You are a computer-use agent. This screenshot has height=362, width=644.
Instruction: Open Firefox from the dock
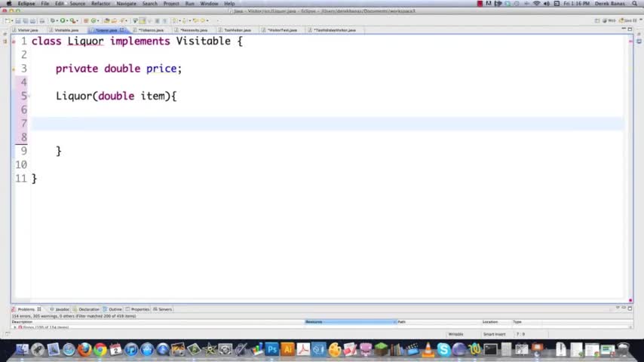point(84,349)
